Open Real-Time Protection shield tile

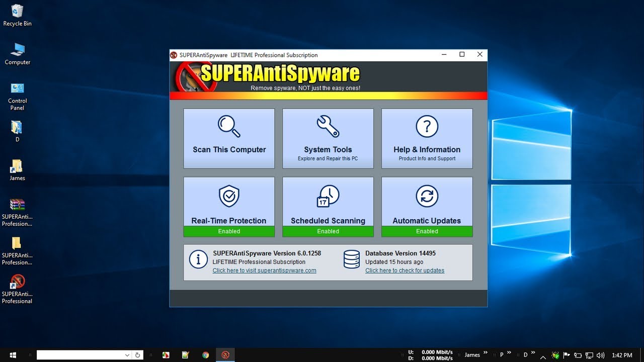229,207
